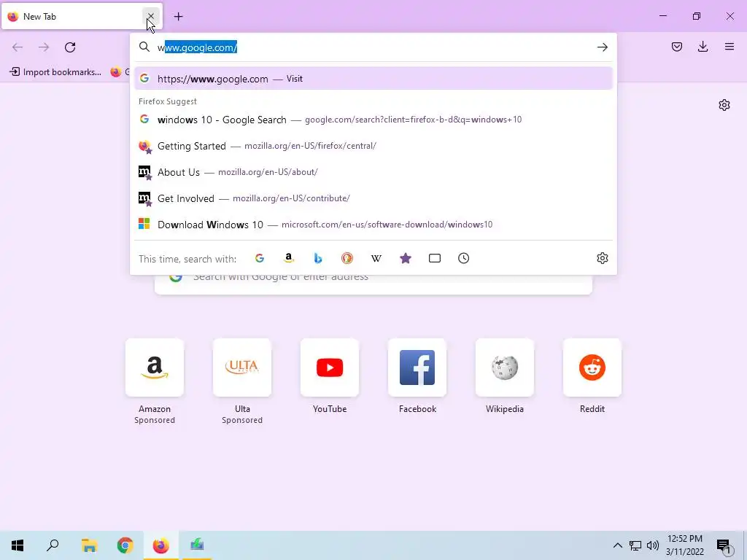Search this time with Bing
747x560 pixels.
pos(318,258)
